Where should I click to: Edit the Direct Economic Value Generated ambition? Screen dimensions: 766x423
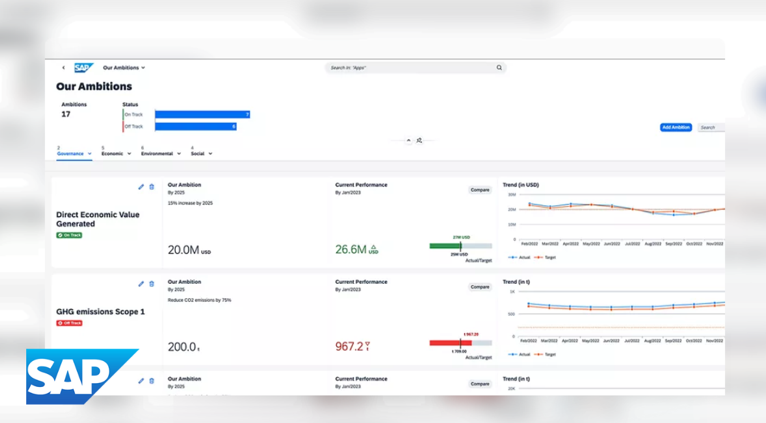[x=141, y=187]
